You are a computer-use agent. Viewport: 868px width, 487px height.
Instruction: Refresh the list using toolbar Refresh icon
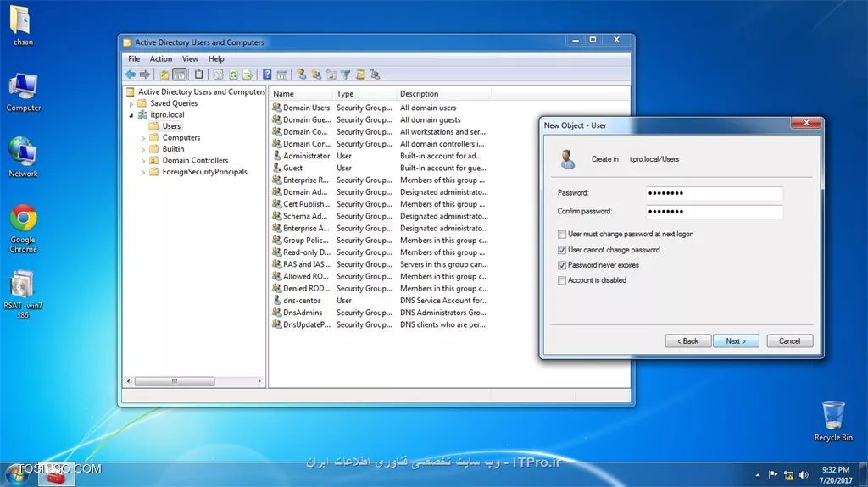233,75
